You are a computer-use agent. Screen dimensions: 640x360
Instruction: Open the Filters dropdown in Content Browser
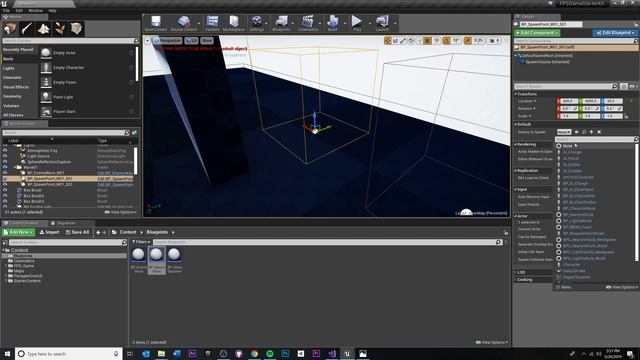coord(141,242)
